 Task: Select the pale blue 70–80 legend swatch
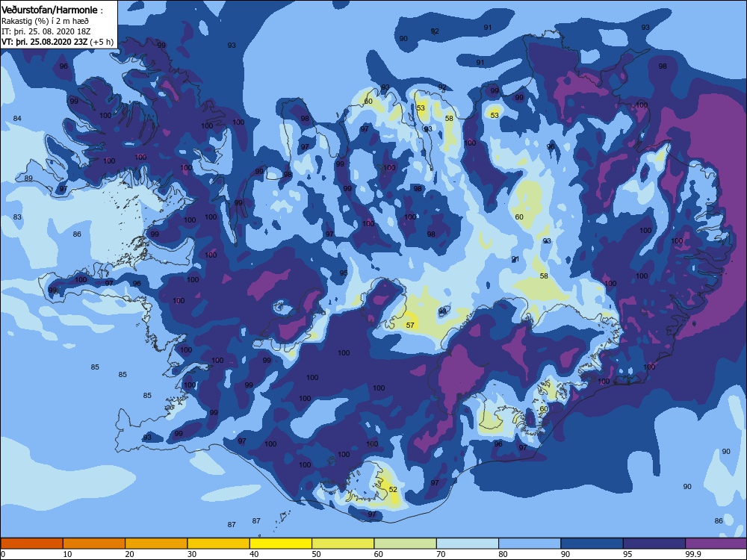click(x=468, y=544)
